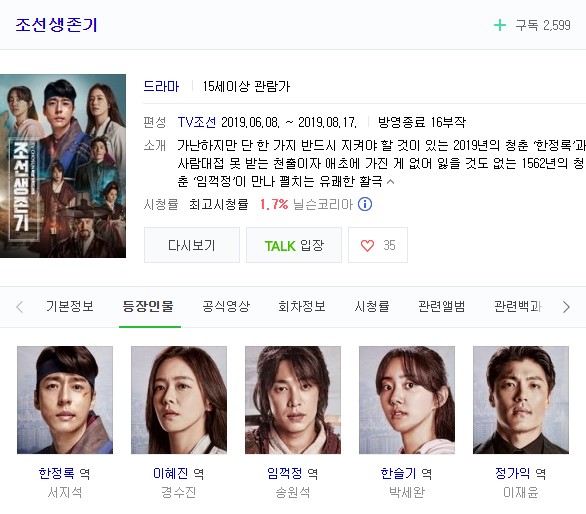This screenshot has width=586, height=514.
Task: Collapse the synopsis with the caret arrow
Action: point(391,182)
